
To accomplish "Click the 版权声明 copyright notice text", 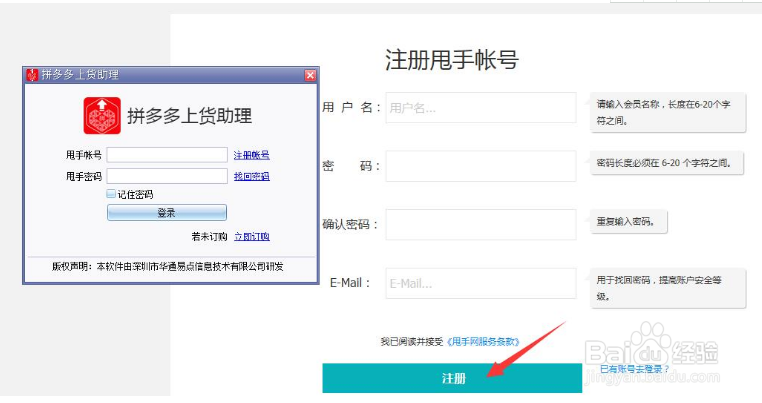I will [168, 266].
